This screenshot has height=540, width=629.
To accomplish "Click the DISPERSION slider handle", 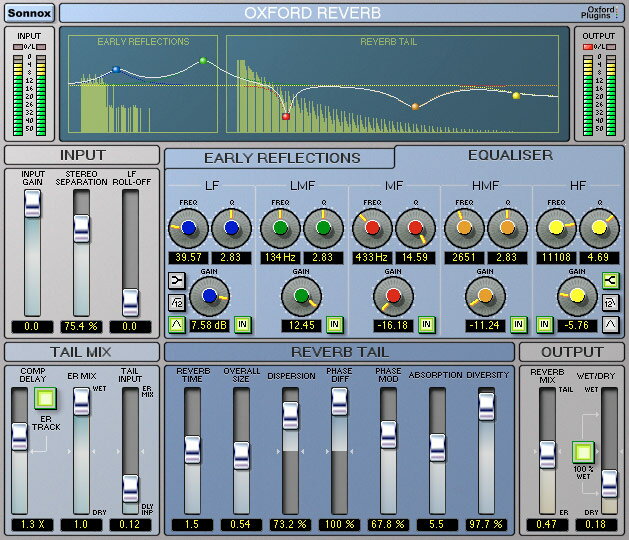I will point(290,416).
